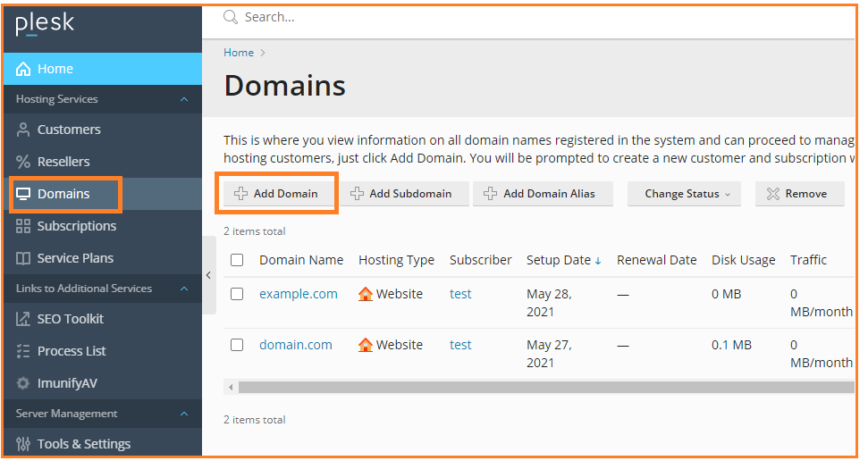Click the Process List icon
This screenshot has width=868, height=469.
click(23, 351)
